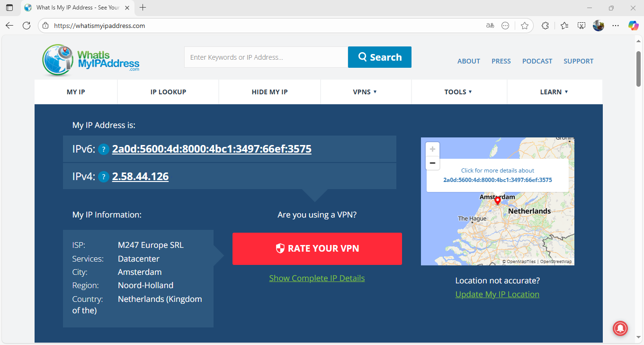Open the Copilot sidebar icon
Viewport: 644px width, 345px height.
tap(633, 26)
